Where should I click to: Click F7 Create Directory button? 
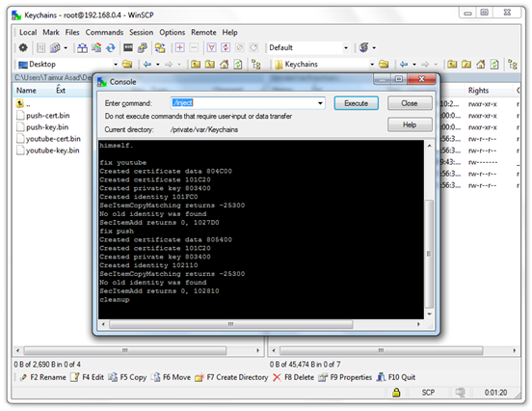tap(231, 377)
